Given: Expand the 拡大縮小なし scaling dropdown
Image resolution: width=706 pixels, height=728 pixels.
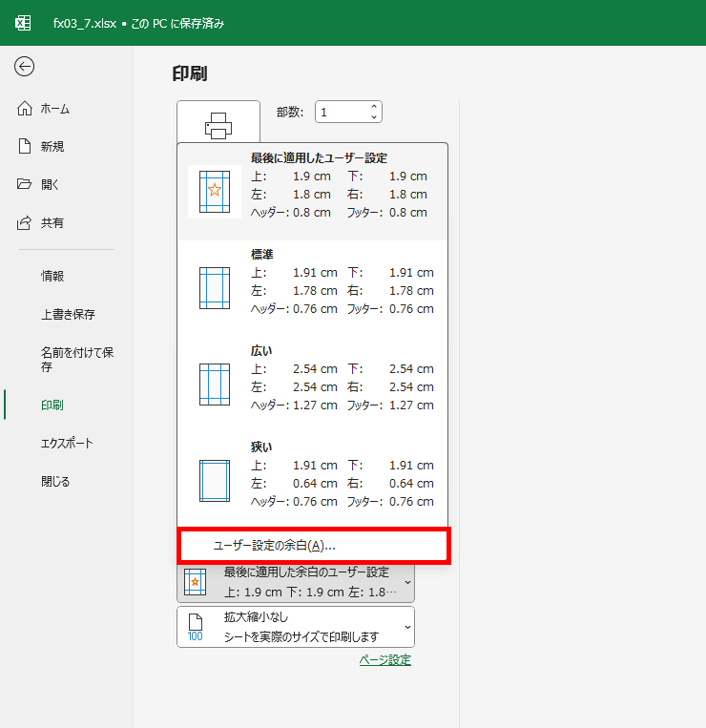Looking at the screenshot, I should point(296,627).
